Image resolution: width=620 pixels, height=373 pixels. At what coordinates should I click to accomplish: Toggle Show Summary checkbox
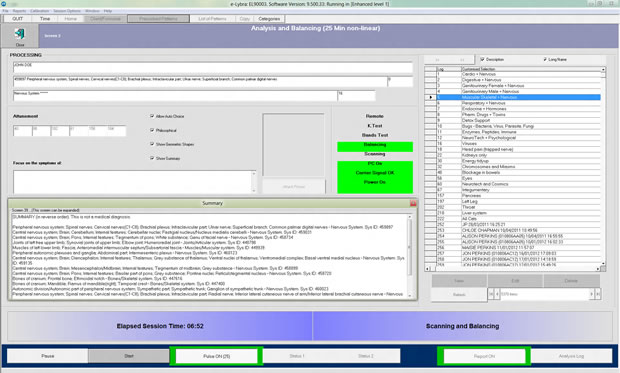(152, 158)
